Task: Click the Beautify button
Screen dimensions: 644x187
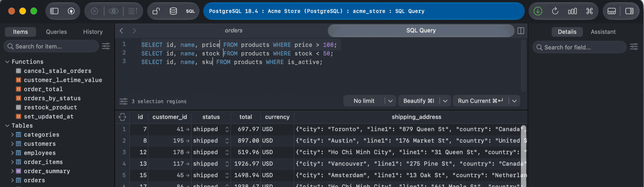Action: (x=419, y=101)
